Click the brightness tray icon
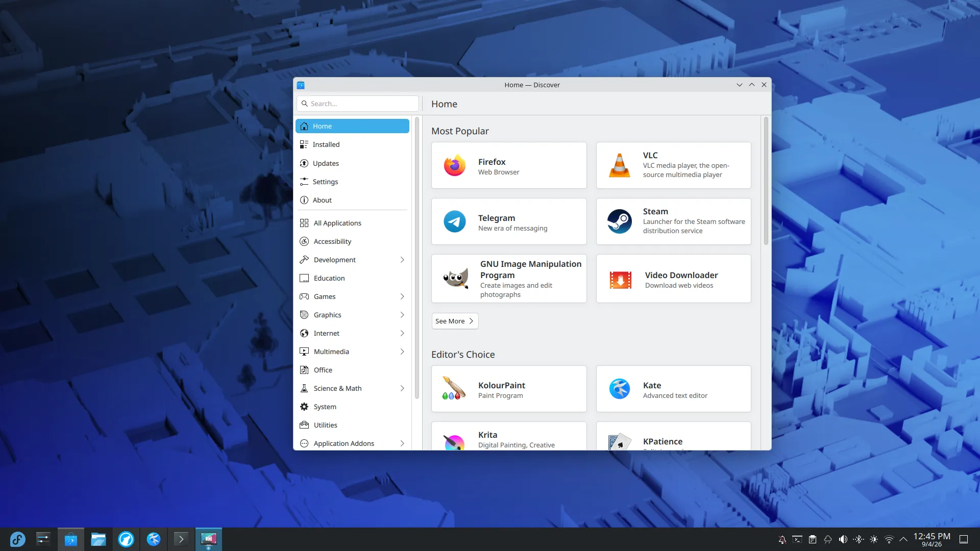 [x=874, y=539]
